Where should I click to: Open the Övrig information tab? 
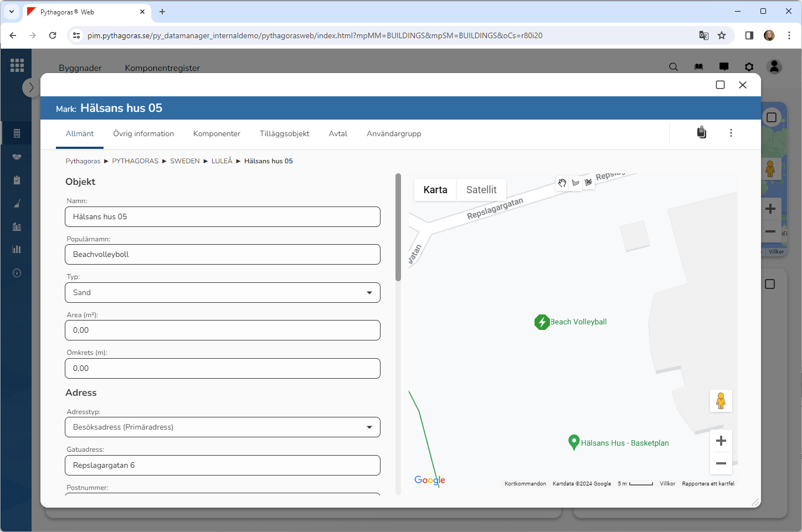click(143, 134)
